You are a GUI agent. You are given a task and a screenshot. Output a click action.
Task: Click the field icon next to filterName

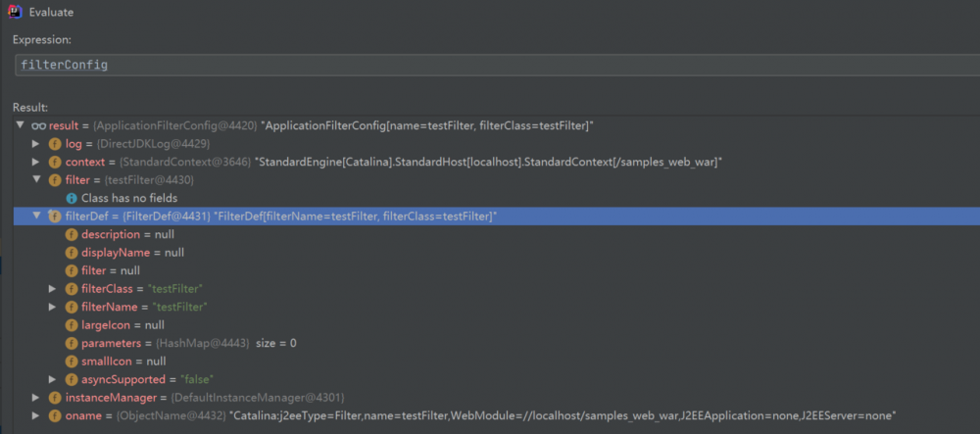pos(72,307)
